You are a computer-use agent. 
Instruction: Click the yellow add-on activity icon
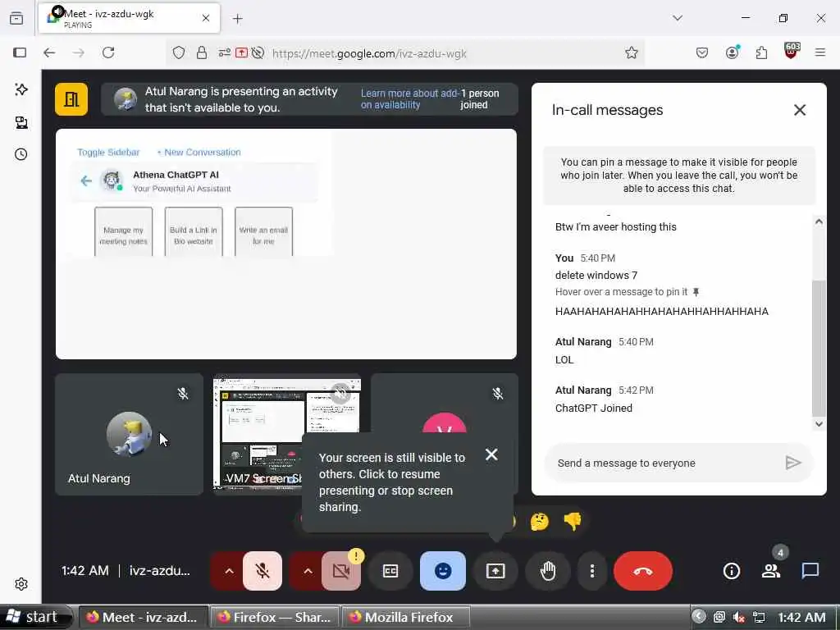pyautogui.click(x=71, y=99)
